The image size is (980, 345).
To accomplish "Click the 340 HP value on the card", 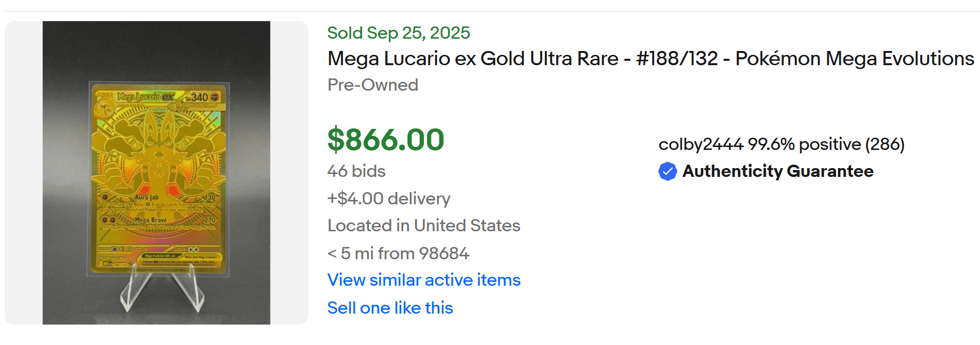I will (x=199, y=97).
